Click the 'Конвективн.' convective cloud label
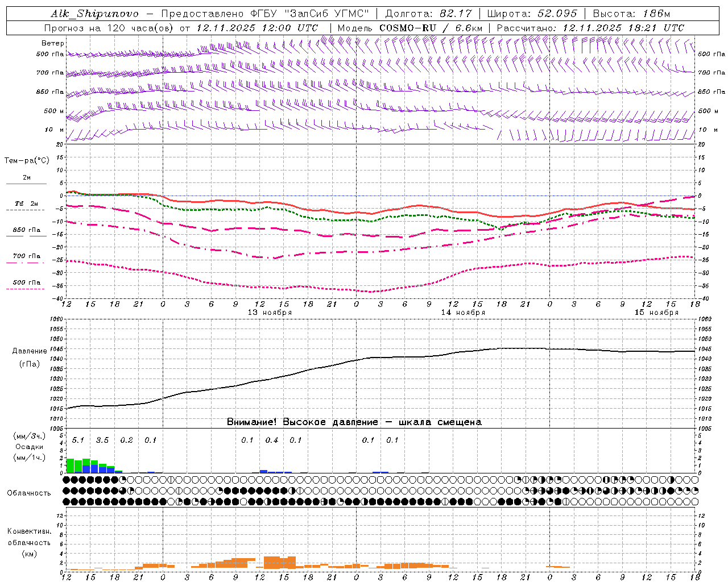728x582 pixels. tap(29, 531)
